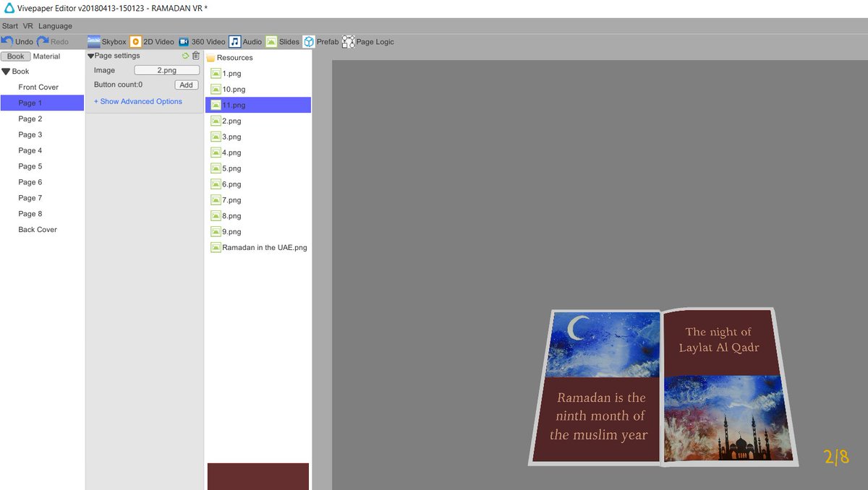Select the Ramadan in the UAE.png file name
The height and width of the screenshot is (490, 868).
265,247
